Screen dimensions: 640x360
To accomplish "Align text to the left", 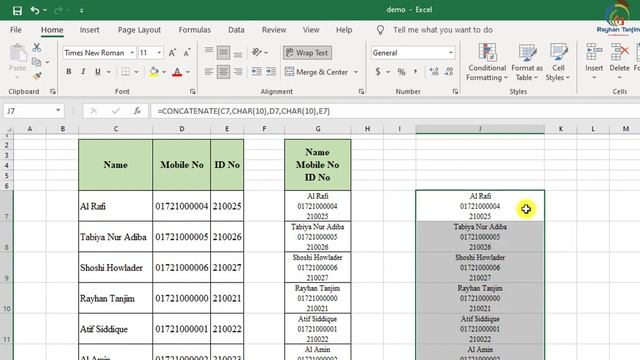I will tap(209, 72).
